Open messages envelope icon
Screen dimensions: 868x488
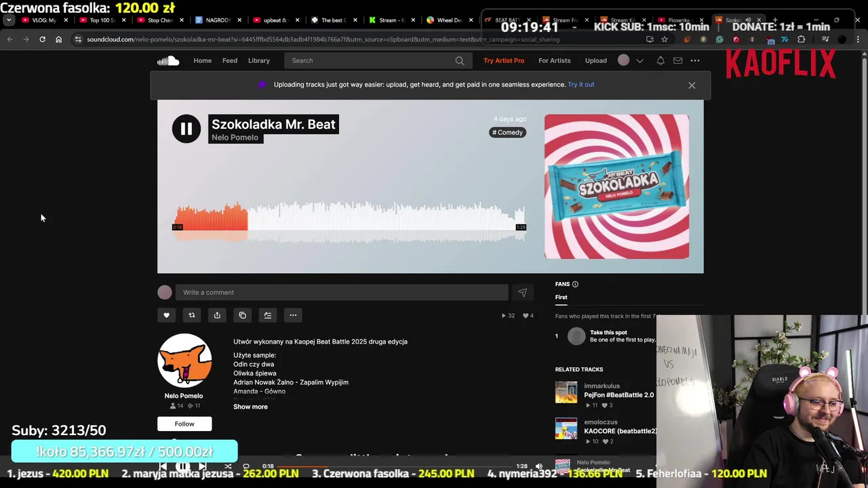click(x=677, y=60)
